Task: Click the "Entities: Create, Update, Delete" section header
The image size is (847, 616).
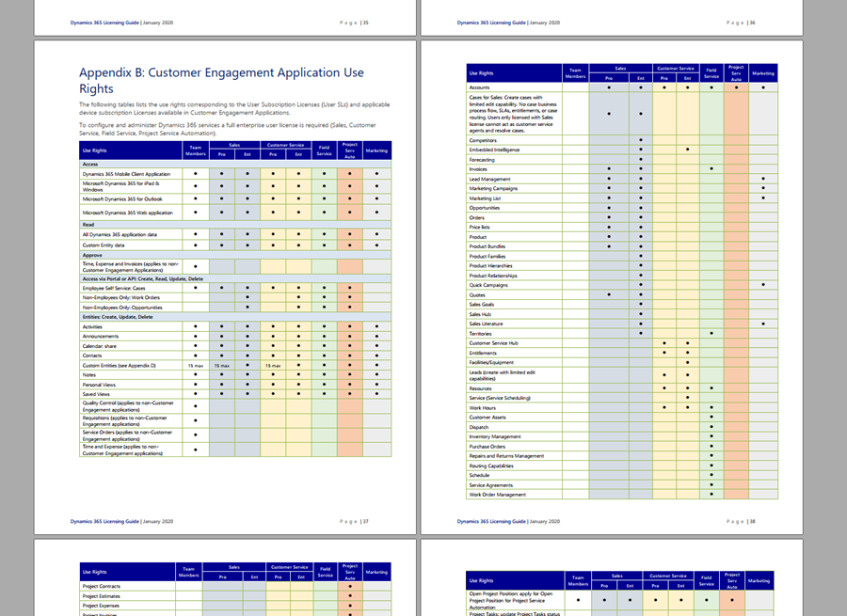Action: click(x=118, y=317)
